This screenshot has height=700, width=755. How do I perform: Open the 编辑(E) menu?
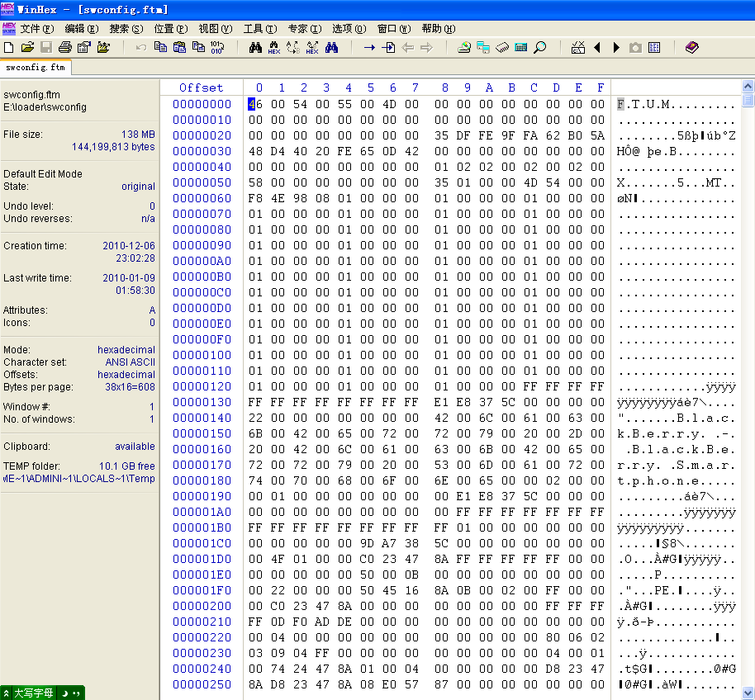[82, 29]
